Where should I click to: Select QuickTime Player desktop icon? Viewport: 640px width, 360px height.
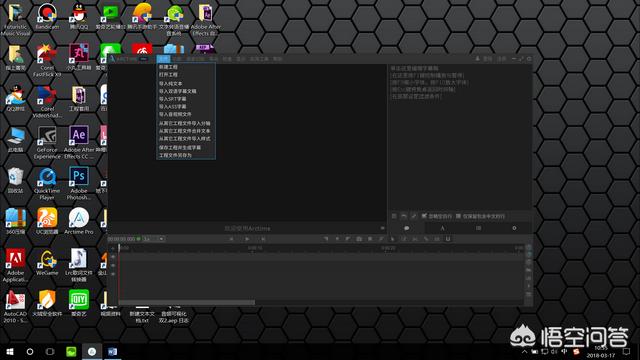[x=47, y=184]
